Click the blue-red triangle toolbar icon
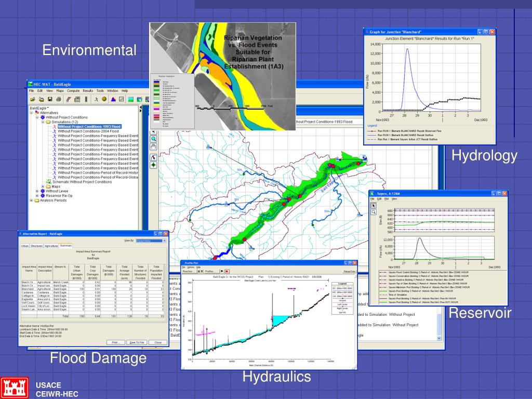Viewport: 532px width, 399px height. [x=113, y=99]
